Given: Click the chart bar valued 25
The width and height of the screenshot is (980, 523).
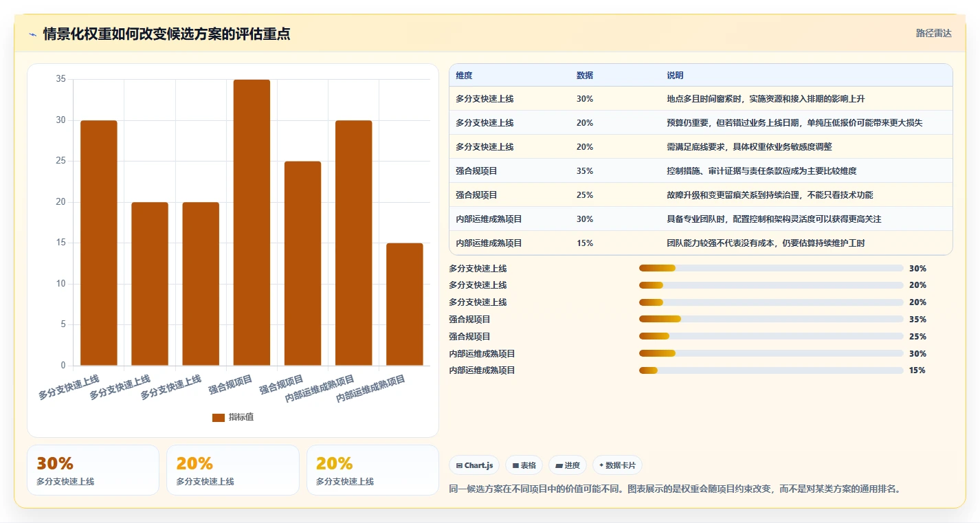Looking at the screenshot, I should point(302,263).
